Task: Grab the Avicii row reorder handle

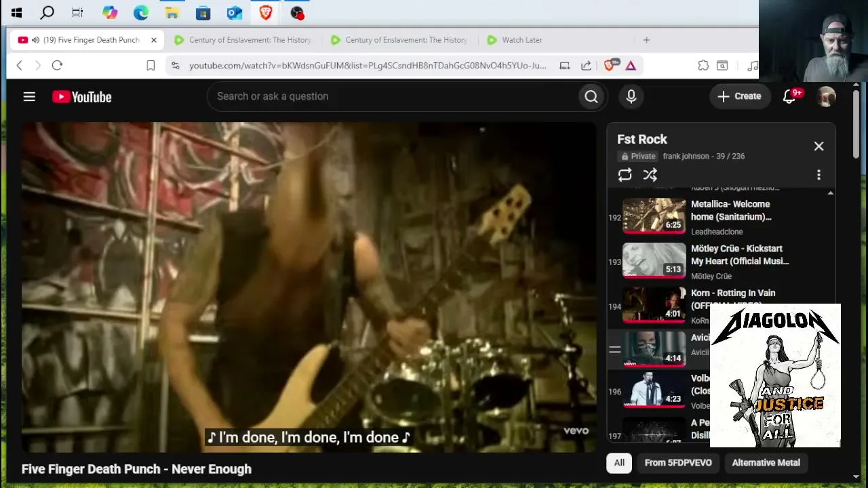Action: tap(614, 350)
